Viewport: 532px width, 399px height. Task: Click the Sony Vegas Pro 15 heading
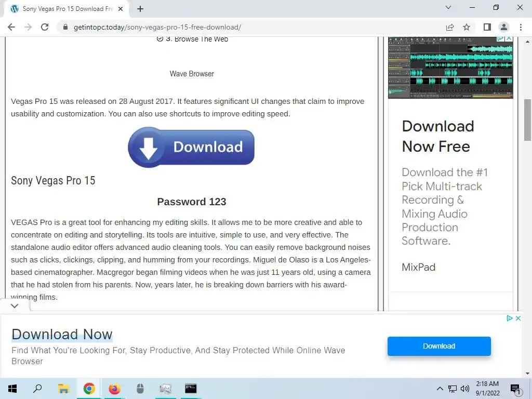[53, 180]
